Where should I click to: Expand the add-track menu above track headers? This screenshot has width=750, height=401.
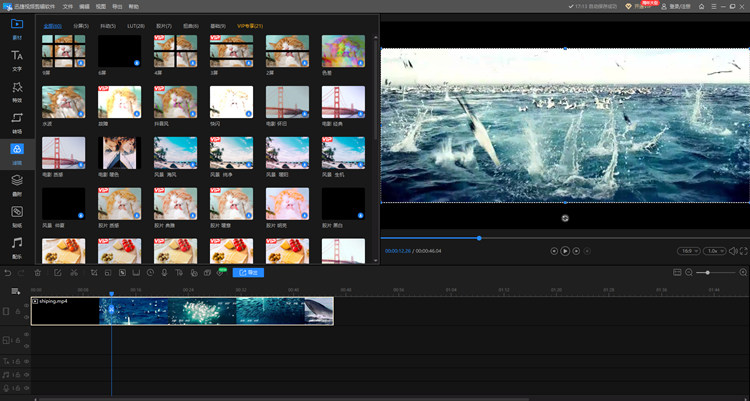pos(16,290)
